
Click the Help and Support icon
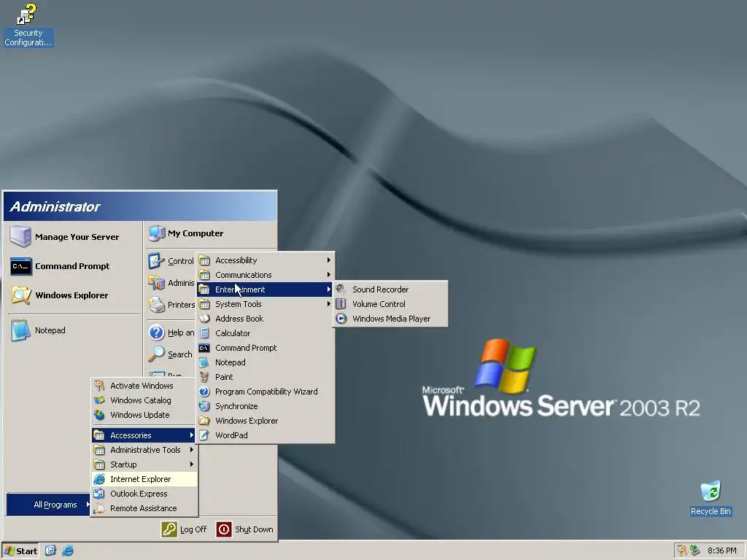click(x=156, y=332)
